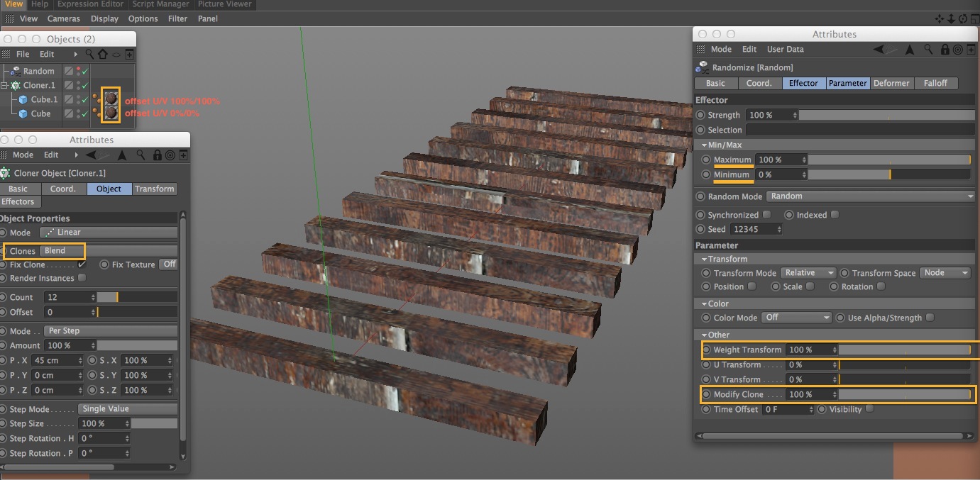This screenshot has height=480, width=980.
Task: Open the Random Mode dropdown
Action: (871, 196)
